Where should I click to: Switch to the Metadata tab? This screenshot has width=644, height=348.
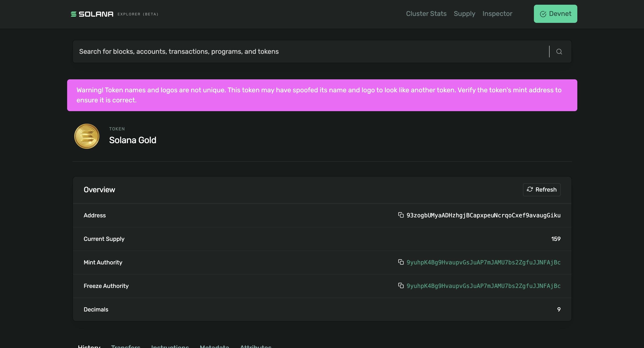[x=214, y=346]
